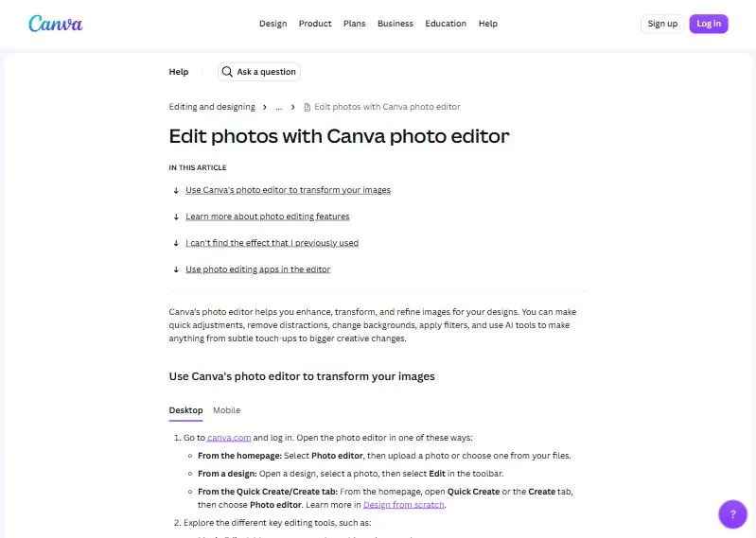This screenshot has width=756, height=538.
Task: Click the down arrow beside "Use Canva's photo editor"
Action: (x=176, y=190)
